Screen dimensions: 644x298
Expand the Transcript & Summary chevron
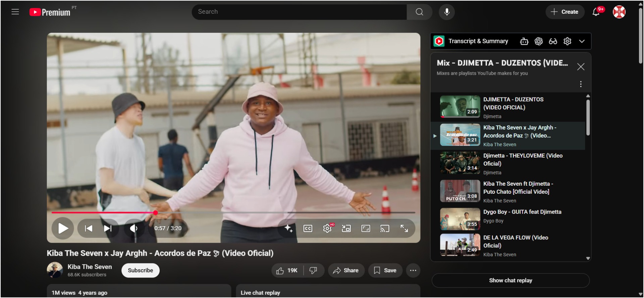click(582, 41)
